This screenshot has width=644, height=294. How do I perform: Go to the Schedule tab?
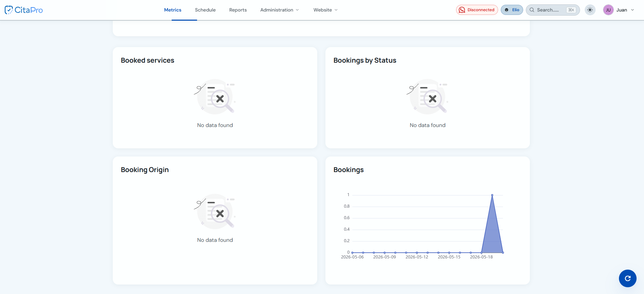click(x=205, y=10)
